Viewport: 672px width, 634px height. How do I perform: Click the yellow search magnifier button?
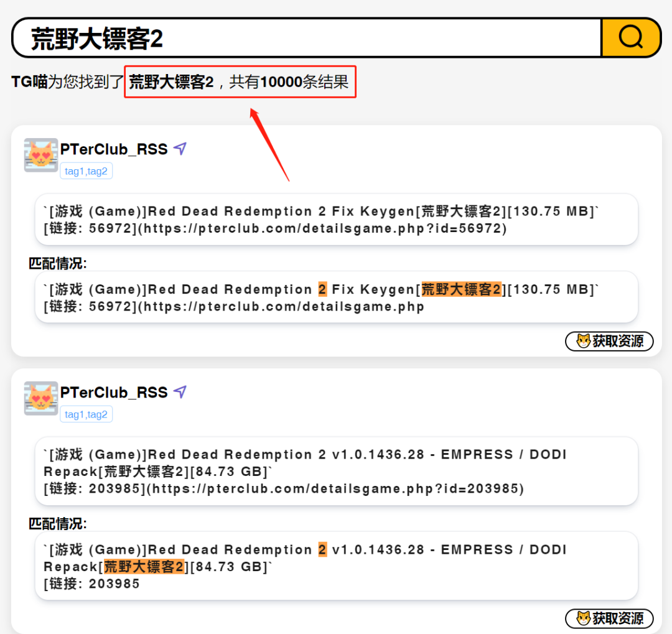click(630, 37)
